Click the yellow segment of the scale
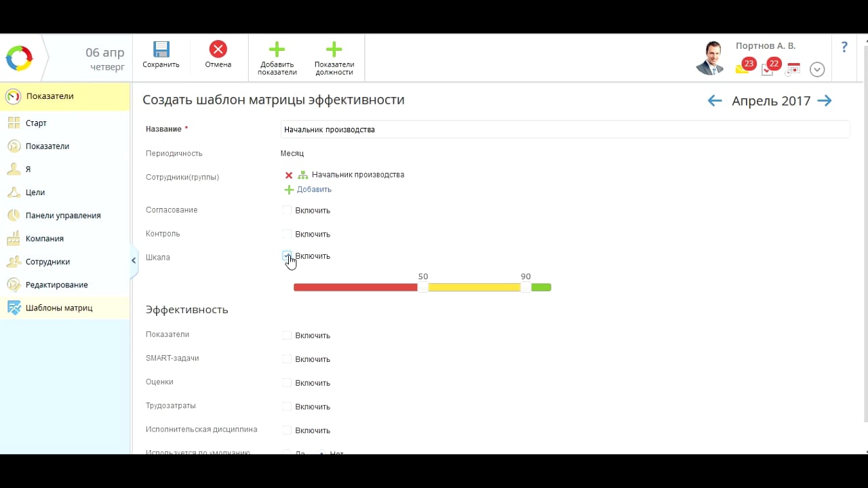The width and height of the screenshot is (868, 488). [474, 287]
